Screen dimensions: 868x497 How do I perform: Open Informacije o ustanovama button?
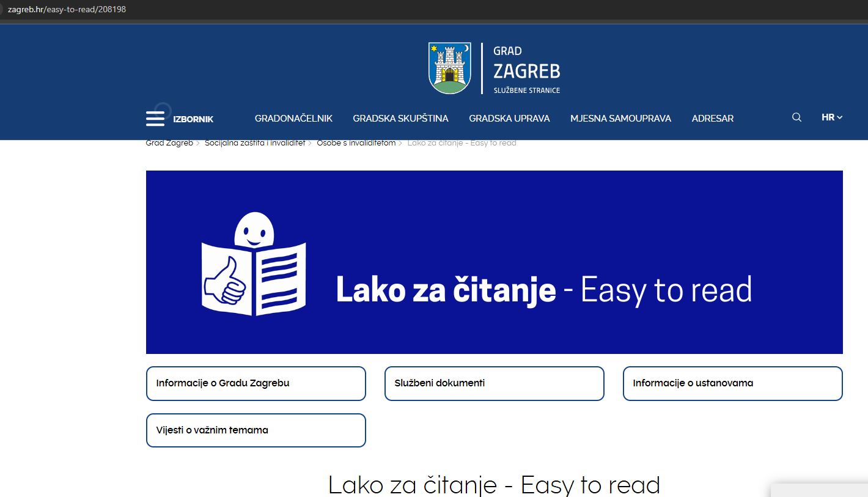coord(732,383)
